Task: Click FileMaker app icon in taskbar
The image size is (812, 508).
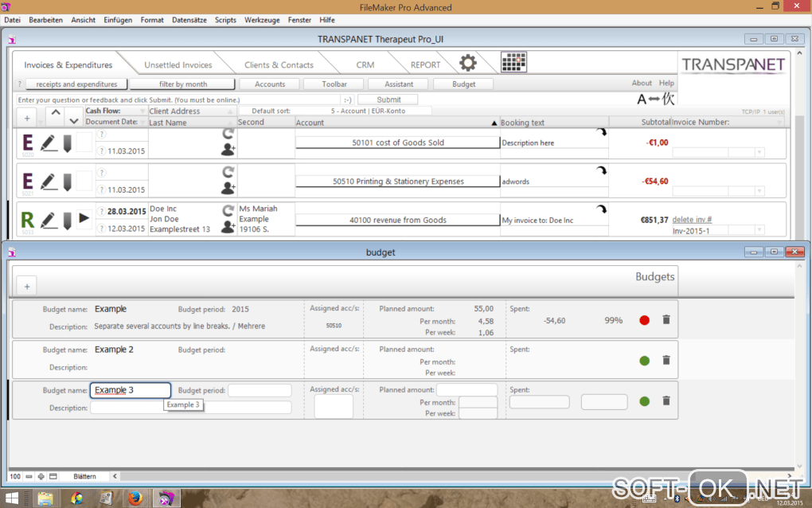Action: coord(166,498)
